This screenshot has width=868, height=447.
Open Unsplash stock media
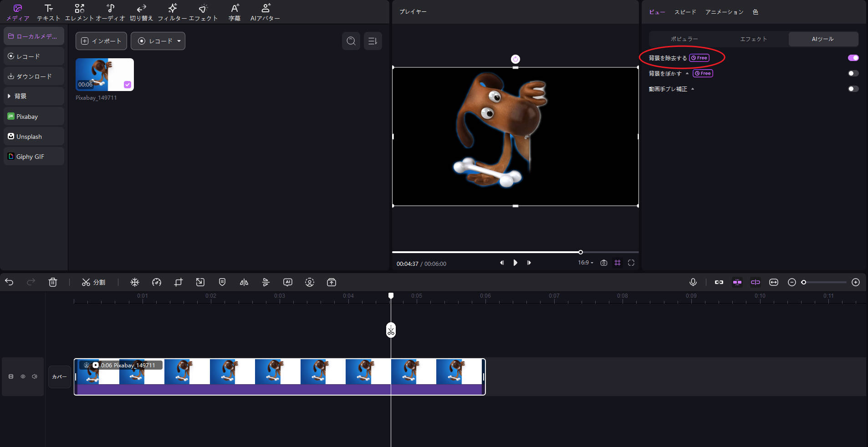coord(34,136)
